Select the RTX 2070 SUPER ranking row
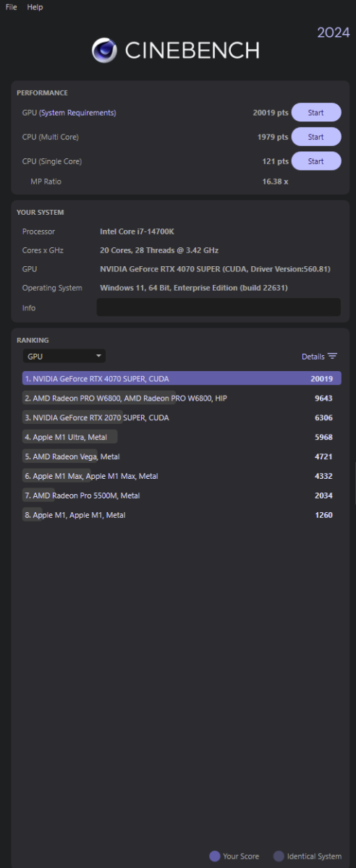Screen dimensions: 356x868 (x=182, y=417)
